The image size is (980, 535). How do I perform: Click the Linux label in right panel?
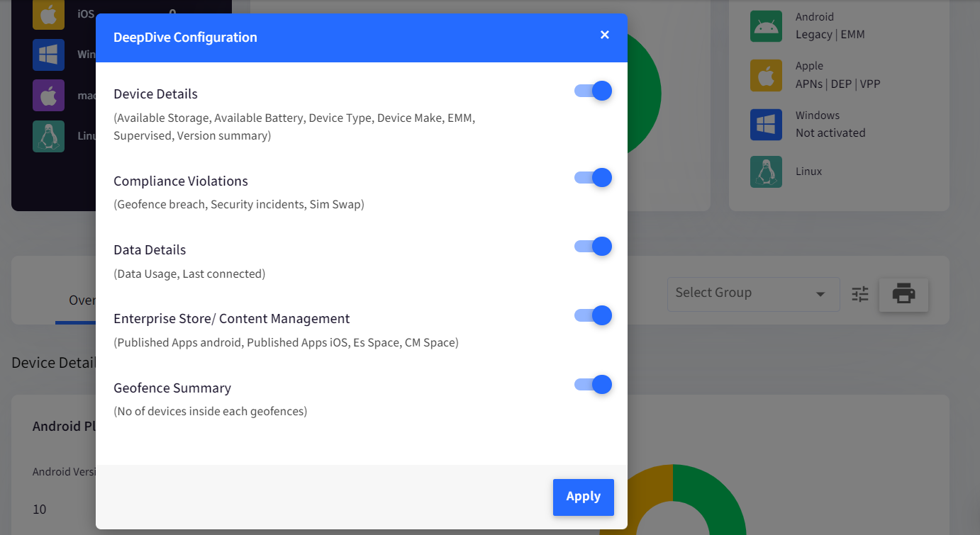tap(809, 171)
